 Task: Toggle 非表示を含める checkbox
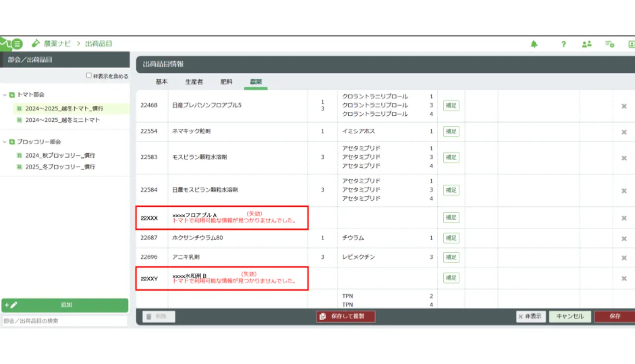point(89,75)
